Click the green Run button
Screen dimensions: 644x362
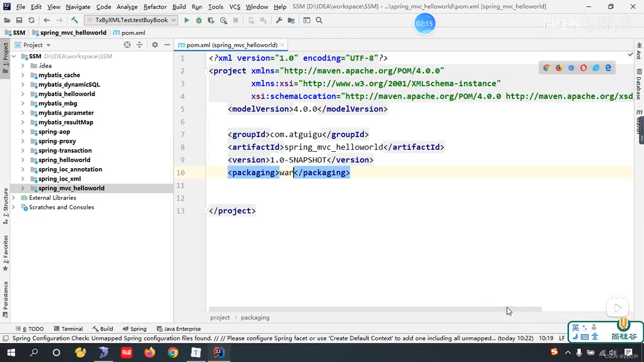tap(186, 20)
